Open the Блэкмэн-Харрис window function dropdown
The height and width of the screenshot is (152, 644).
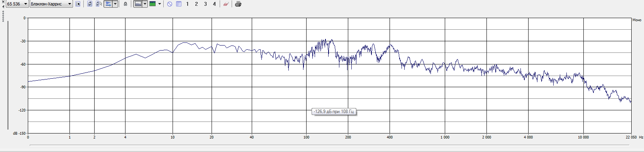(x=51, y=4)
